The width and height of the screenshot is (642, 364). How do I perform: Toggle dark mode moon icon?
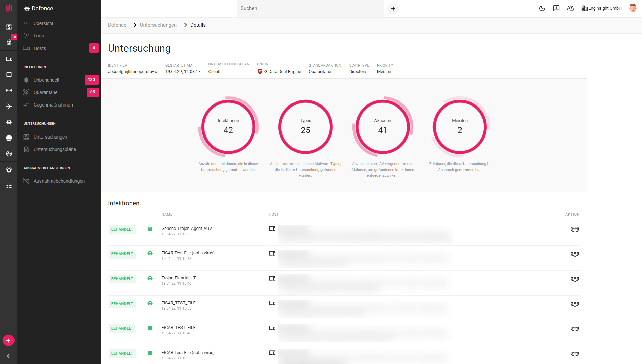[542, 8]
